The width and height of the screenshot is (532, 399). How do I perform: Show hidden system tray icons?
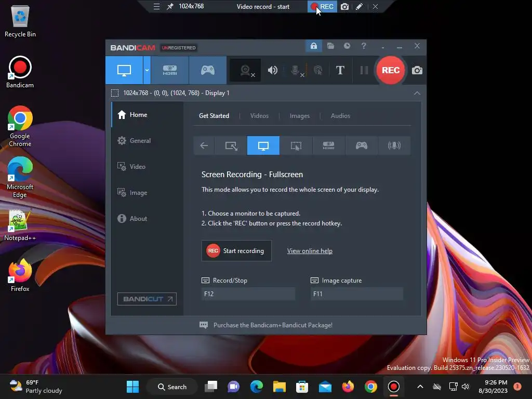[420, 387]
